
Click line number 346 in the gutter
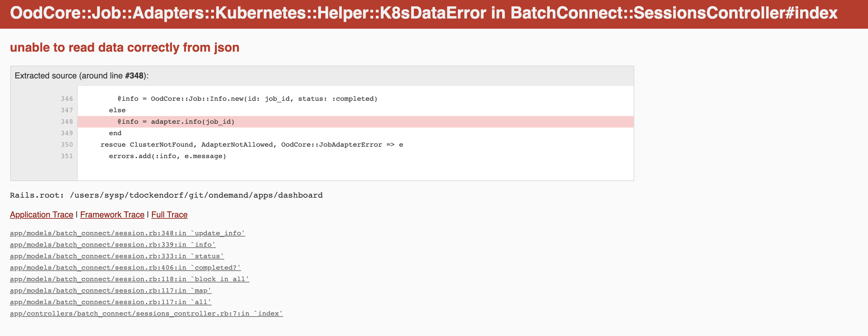point(67,99)
